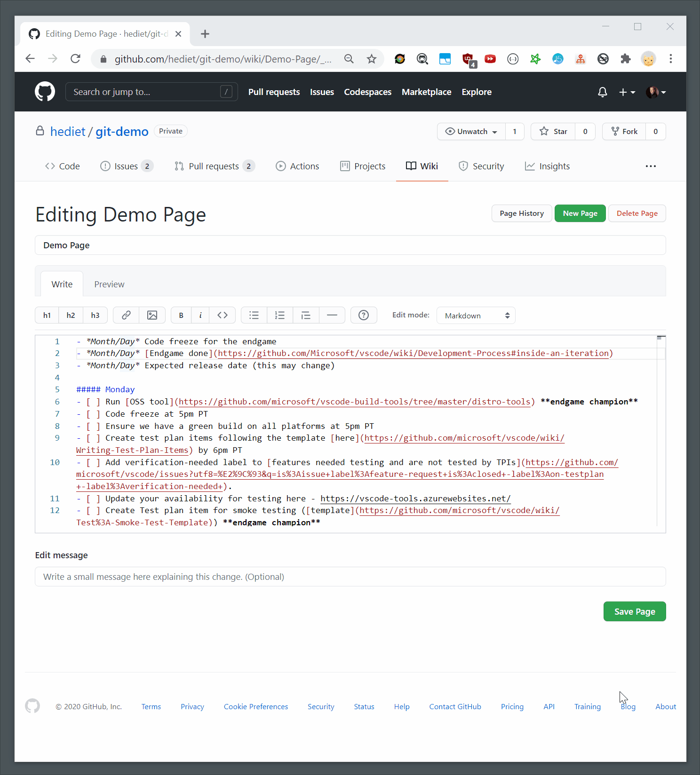Click the Save Page button
The width and height of the screenshot is (700, 775).
coord(635,611)
